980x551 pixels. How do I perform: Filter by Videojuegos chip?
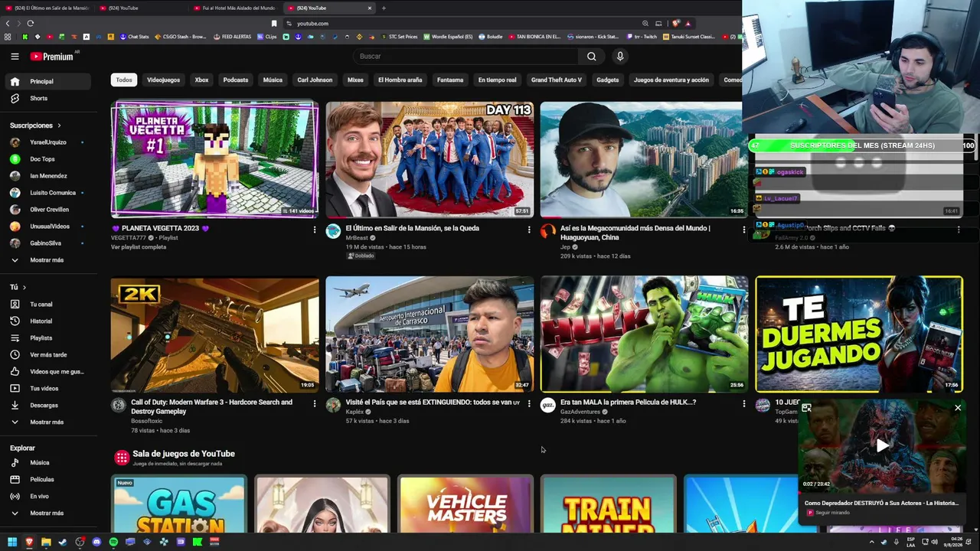pyautogui.click(x=163, y=80)
